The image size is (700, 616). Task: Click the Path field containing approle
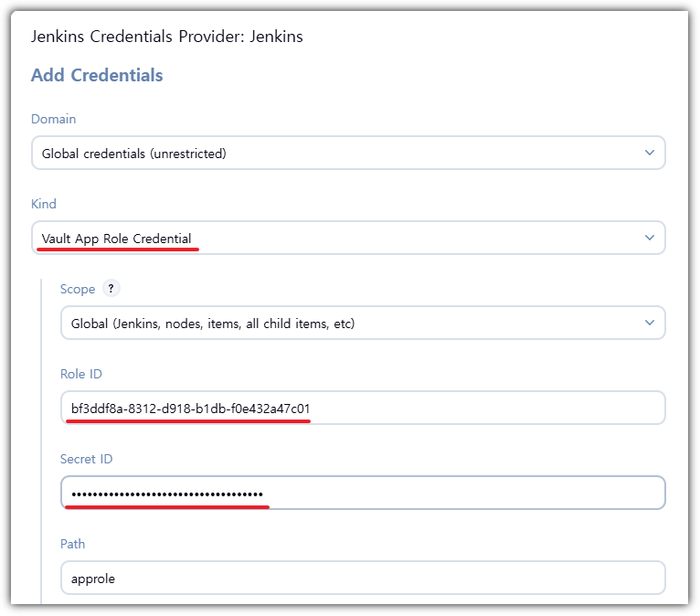click(363, 578)
